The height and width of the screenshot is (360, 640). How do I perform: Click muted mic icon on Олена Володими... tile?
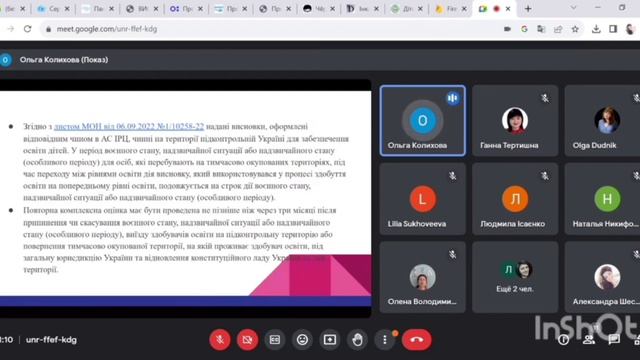(452, 254)
